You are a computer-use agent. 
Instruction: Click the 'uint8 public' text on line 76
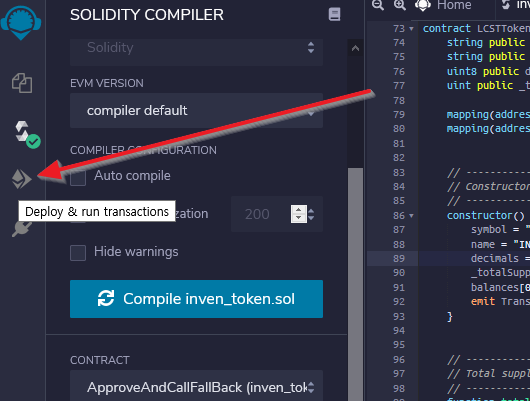tap(483, 71)
